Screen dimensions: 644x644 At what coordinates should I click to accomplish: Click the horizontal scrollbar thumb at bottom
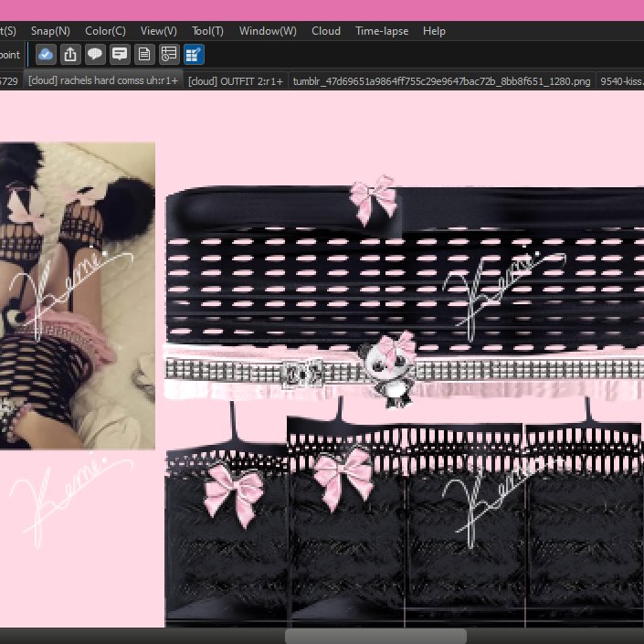pos(375,636)
